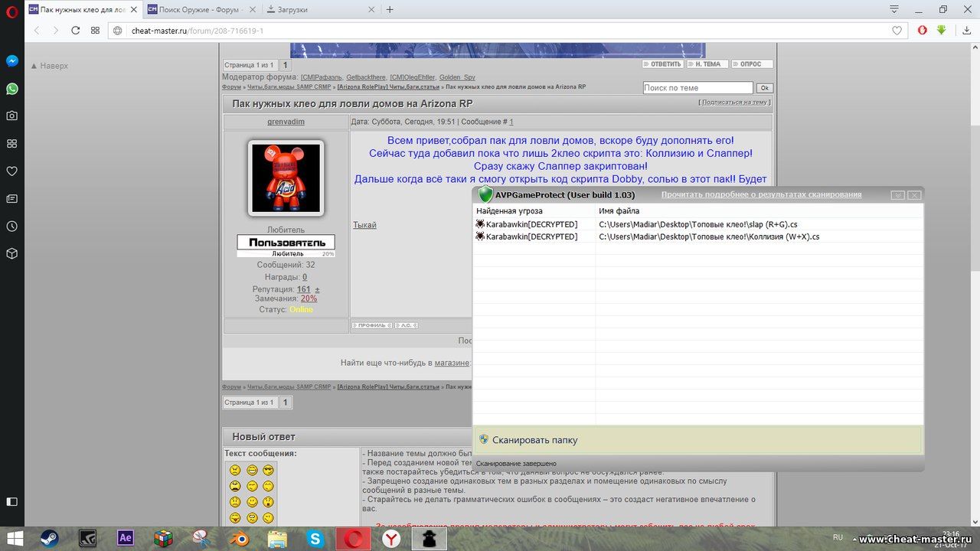
Task: Open Messenger in the Opera sidebar
Action: pos(12,60)
